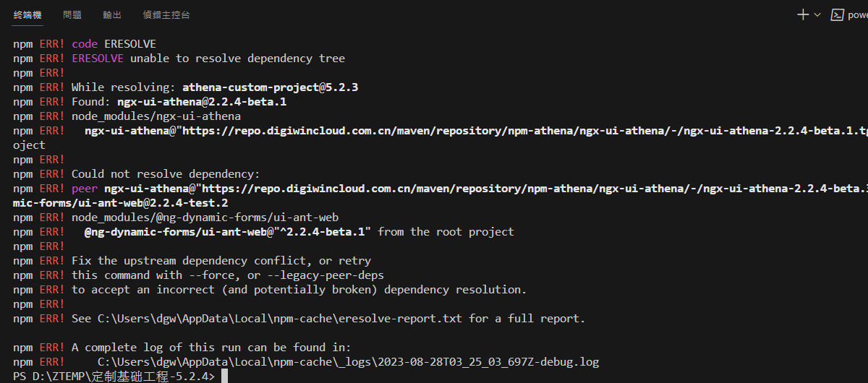Open the 2023-08-28 debug.log file path

349,362
